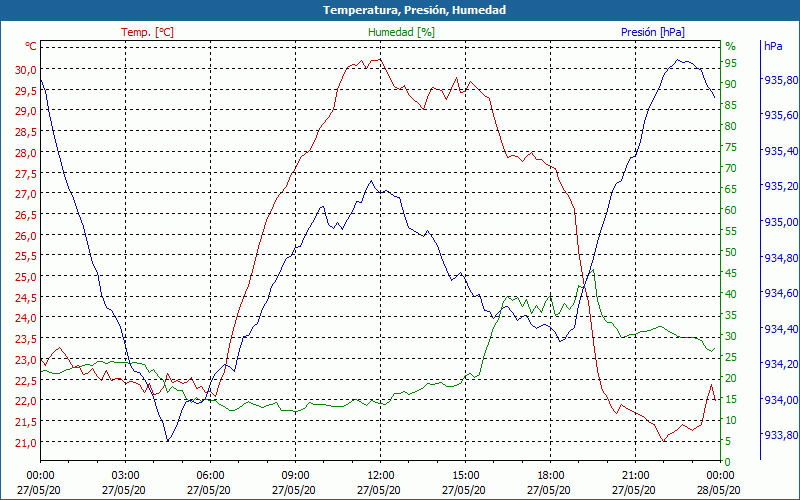
Task: Click temperature axis value 27,5
Action: tap(25, 174)
